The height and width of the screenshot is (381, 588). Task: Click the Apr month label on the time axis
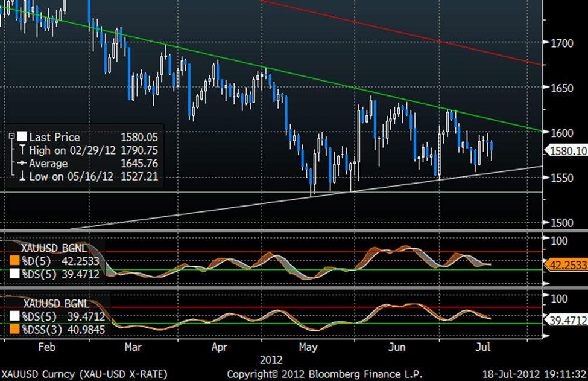[220, 347]
